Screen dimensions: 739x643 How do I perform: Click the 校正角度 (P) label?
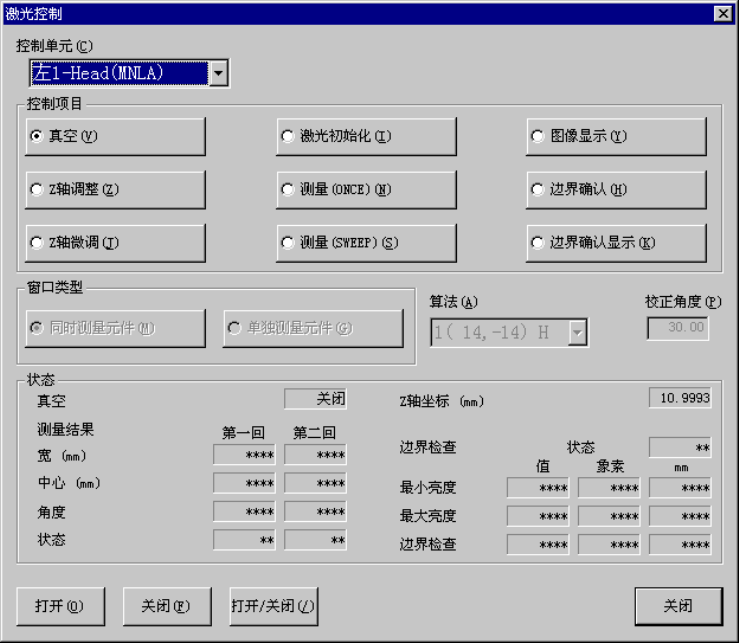[x=683, y=302]
